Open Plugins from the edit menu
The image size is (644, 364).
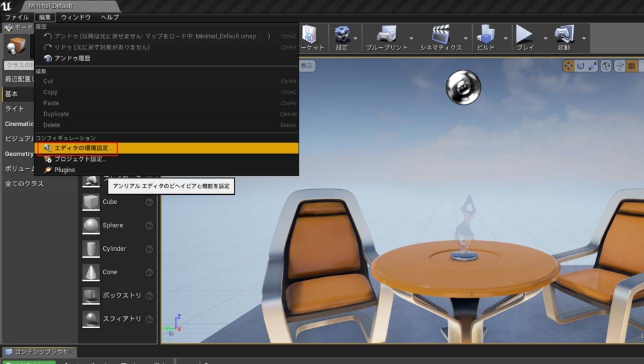167,170
